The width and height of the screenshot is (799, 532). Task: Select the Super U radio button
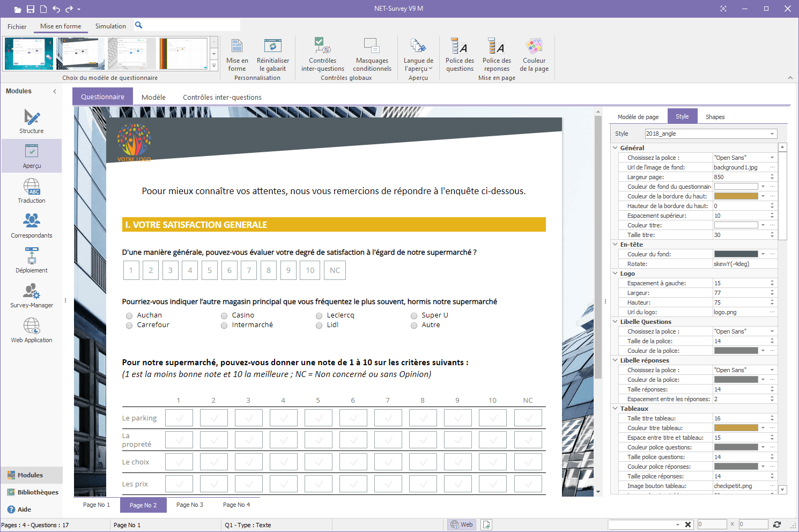pyautogui.click(x=414, y=316)
